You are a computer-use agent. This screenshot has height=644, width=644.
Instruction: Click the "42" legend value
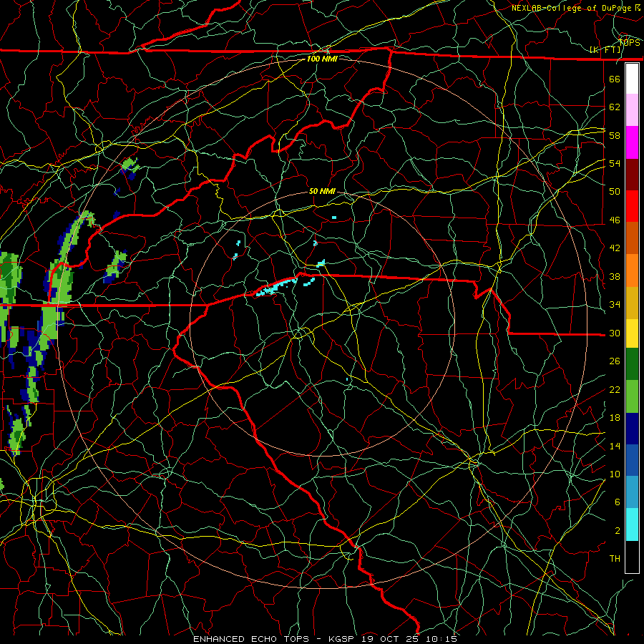[x=615, y=248]
